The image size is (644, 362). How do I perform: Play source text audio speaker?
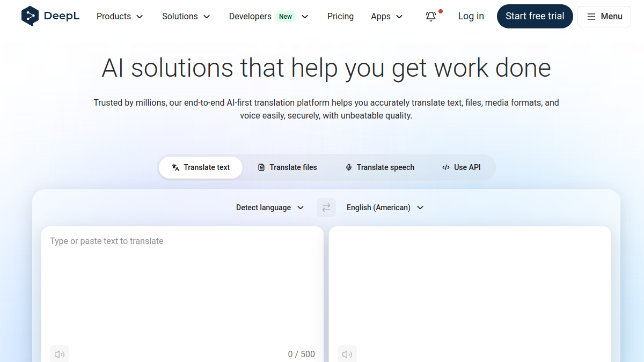60,354
